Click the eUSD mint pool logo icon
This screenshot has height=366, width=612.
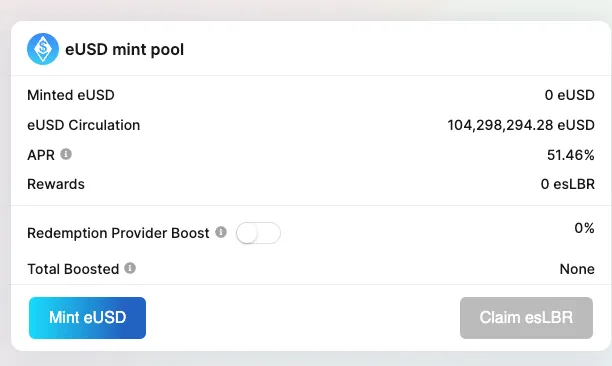[x=43, y=49]
